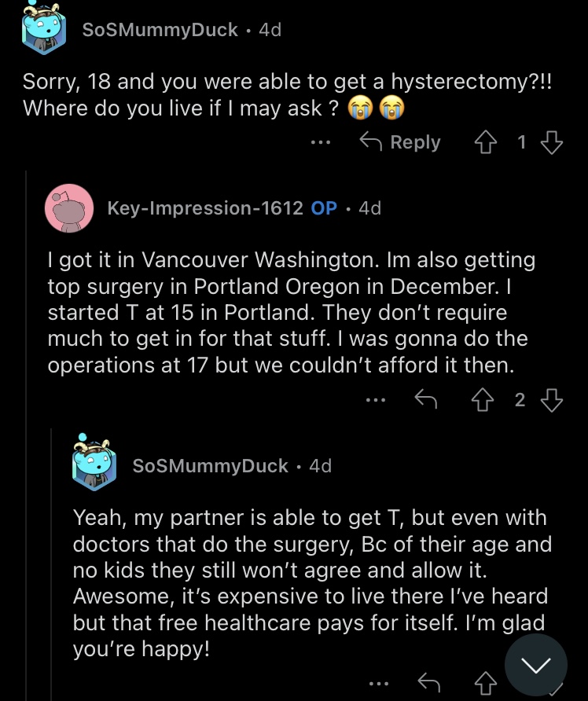Upvote SoSMummyDuck's hysterectomy question comment
The height and width of the screenshot is (701, 588).
point(485,142)
